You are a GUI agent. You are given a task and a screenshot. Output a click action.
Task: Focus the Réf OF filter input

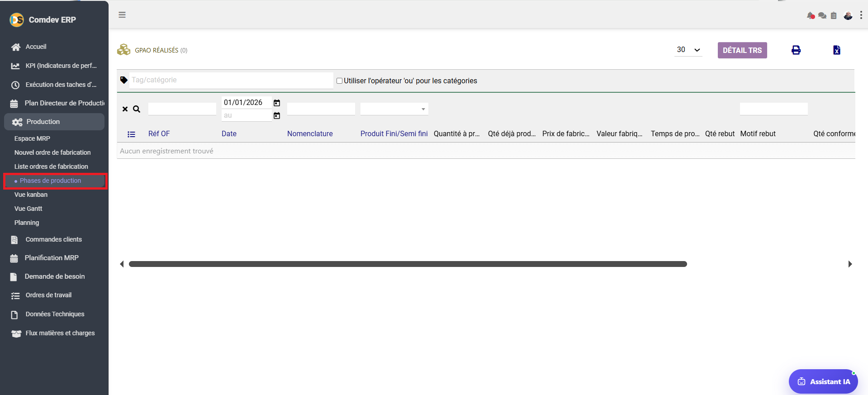click(182, 109)
